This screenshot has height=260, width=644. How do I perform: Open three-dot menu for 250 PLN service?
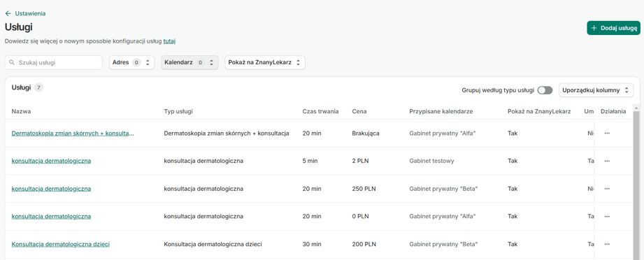(x=607, y=189)
